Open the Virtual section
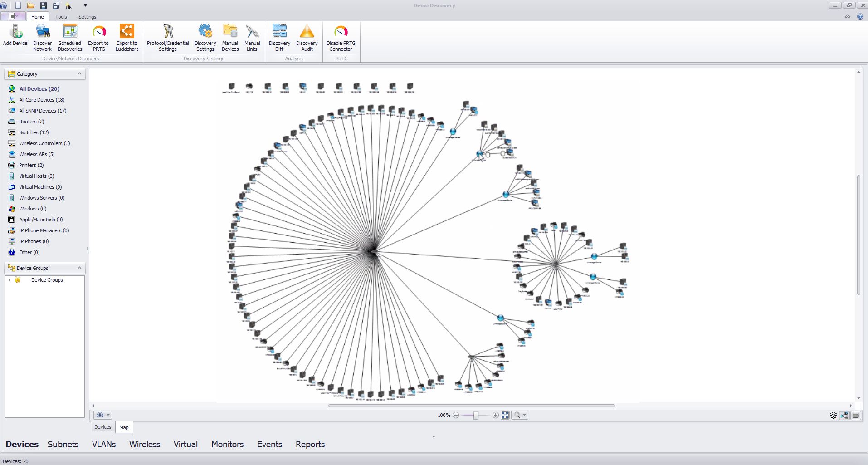This screenshot has height=465, width=868. [x=185, y=444]
